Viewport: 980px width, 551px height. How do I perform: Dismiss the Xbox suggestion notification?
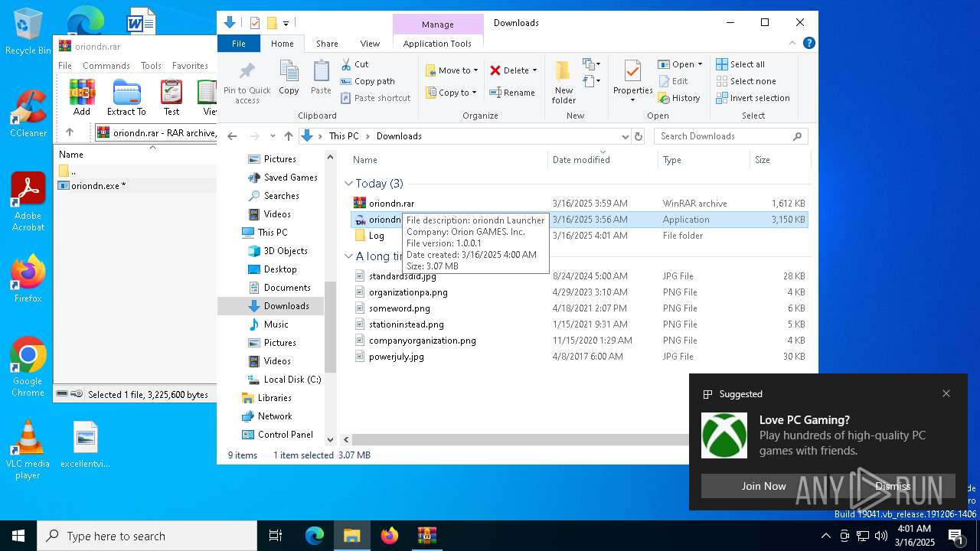(x=893, y=486)
